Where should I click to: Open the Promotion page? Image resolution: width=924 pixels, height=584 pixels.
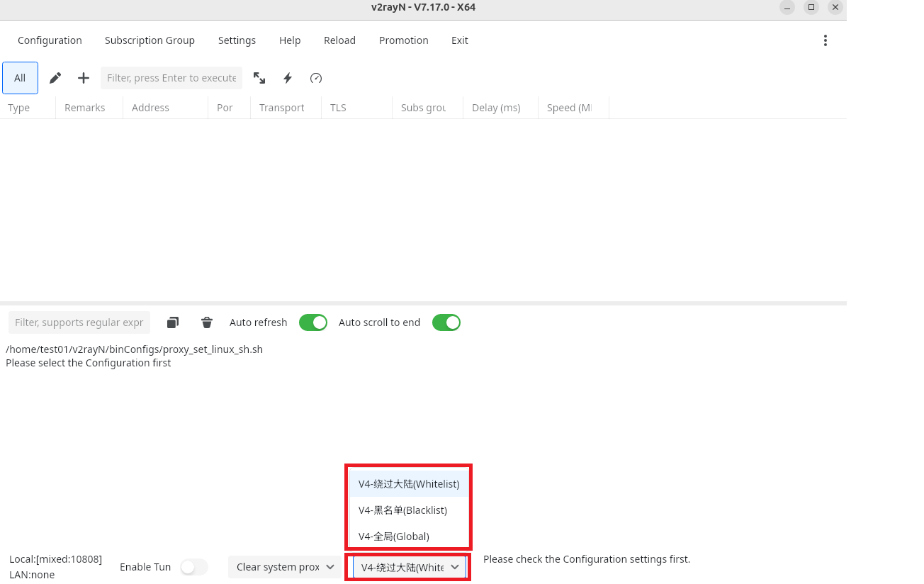tap(403, 40)
